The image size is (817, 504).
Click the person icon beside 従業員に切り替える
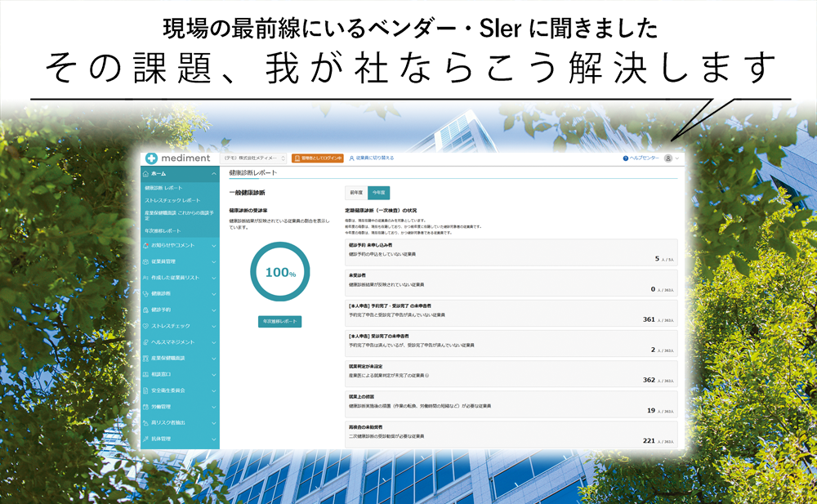(351, 158)
